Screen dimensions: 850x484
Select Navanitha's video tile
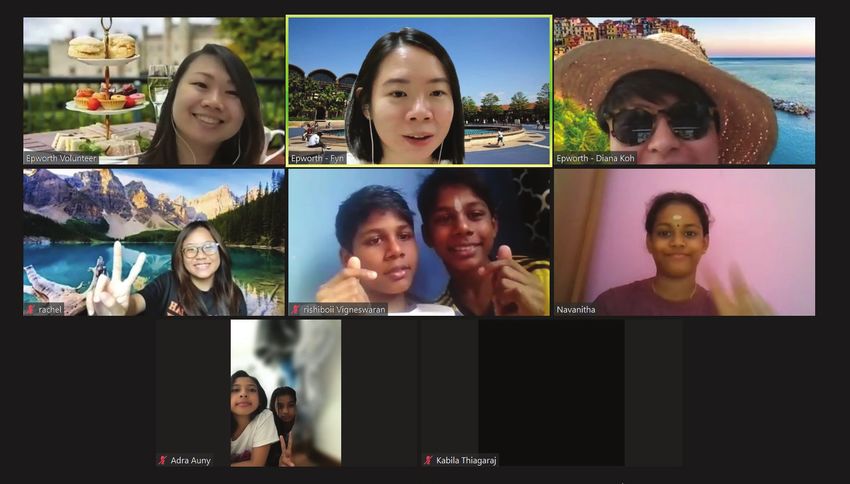[x=684, y=242]
